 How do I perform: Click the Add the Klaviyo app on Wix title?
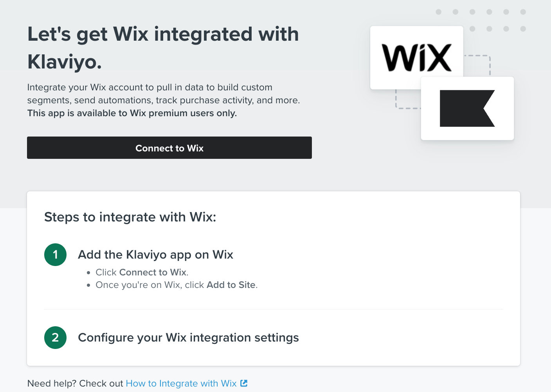(156, 255)
